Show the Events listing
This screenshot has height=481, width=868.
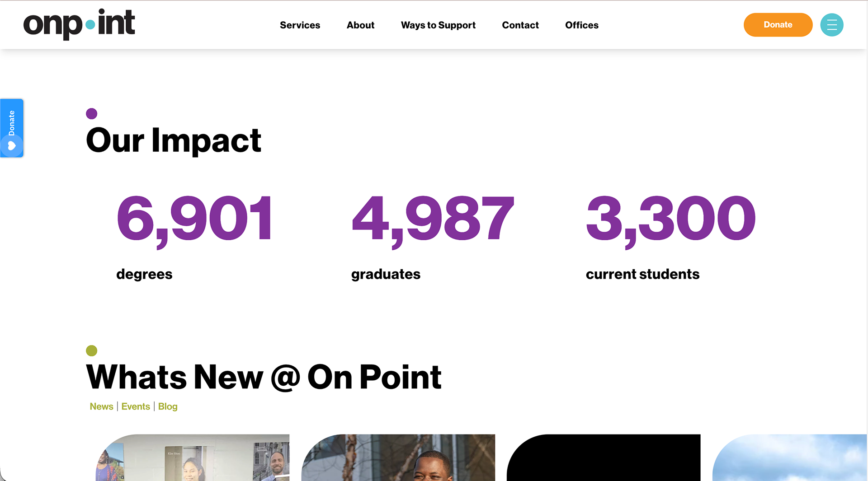(x=136, y=406)
